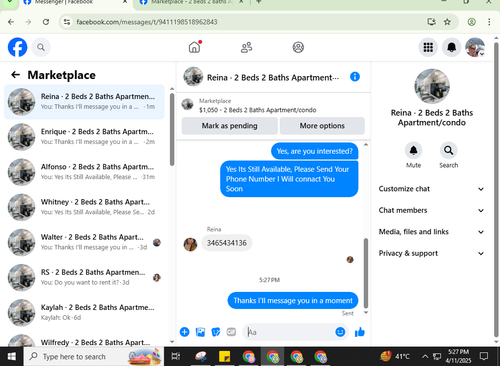Open the Kaylah conversation in the list

(84, 312)
